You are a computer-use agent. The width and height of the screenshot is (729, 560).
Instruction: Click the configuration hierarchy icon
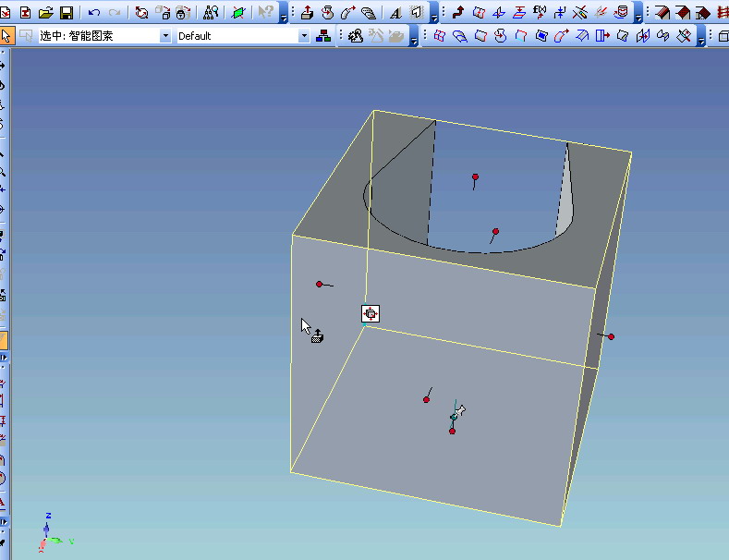pyautogui.click(x=323, y=36)
